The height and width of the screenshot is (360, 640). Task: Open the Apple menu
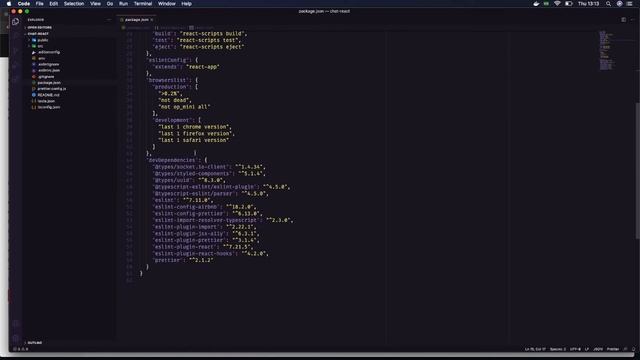9,4
